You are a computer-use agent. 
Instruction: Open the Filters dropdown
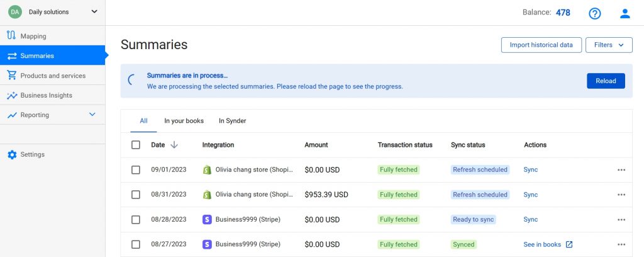click(x=609, y=45)
